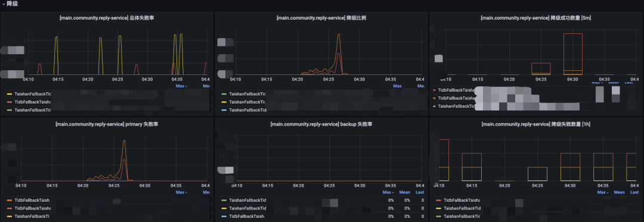Sort primary 失败率 legend by Max column
Screen dimensions: 644x222
[181, 192]
